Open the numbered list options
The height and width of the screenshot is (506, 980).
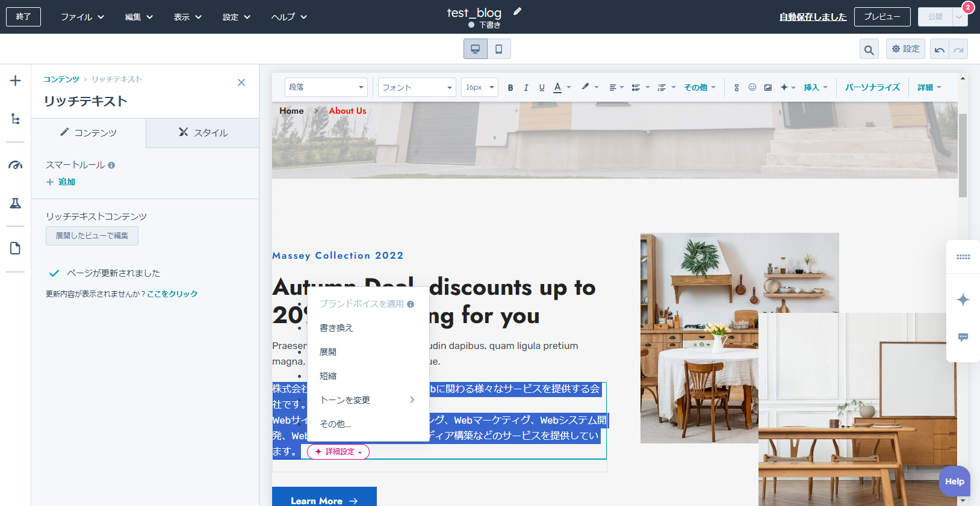pos(666,88)
